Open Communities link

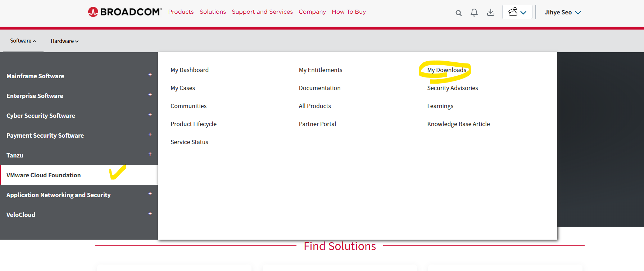(189, 106)
